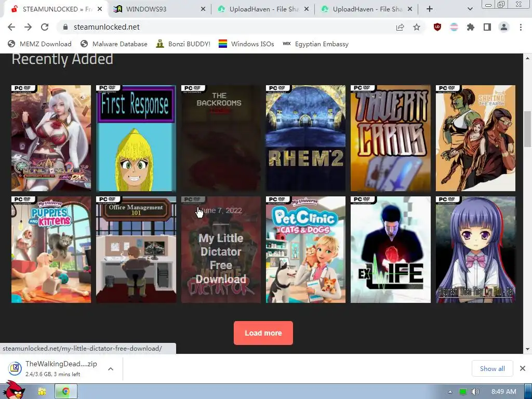This screenshot has width=532, height=399.
Task: Open the Windows ISOs bookmark
Action: tap(246, 44)
